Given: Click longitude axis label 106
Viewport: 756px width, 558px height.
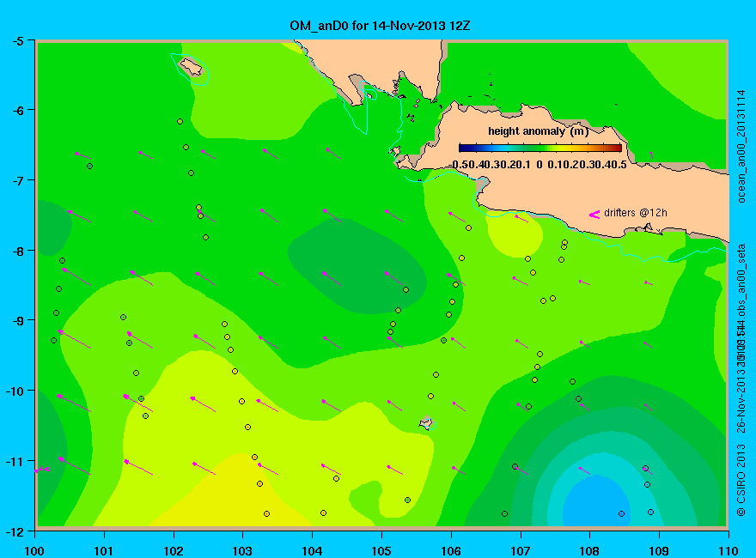Looking at the screenshot, I should coord(451,551).
